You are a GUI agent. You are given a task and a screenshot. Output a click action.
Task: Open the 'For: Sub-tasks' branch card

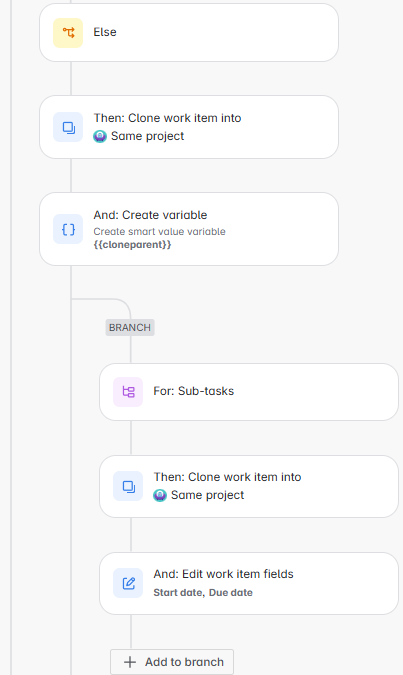(x=249, y=392)
